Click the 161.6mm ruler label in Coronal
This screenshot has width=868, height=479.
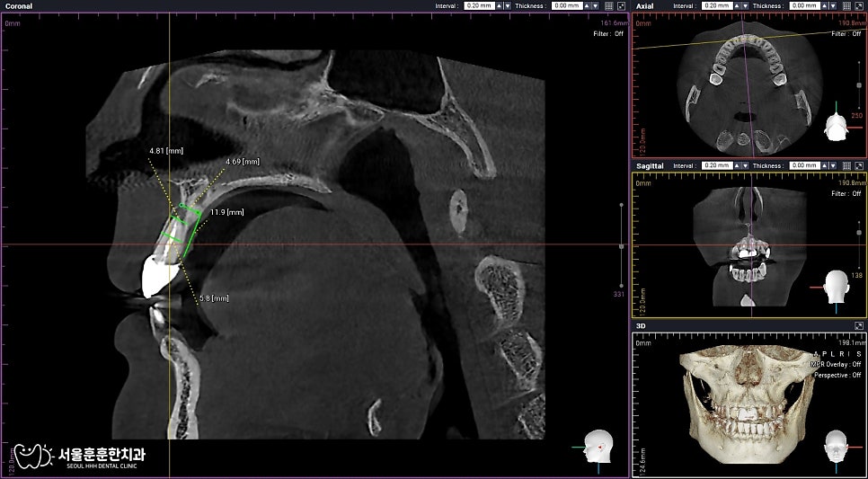pos(615,23)
